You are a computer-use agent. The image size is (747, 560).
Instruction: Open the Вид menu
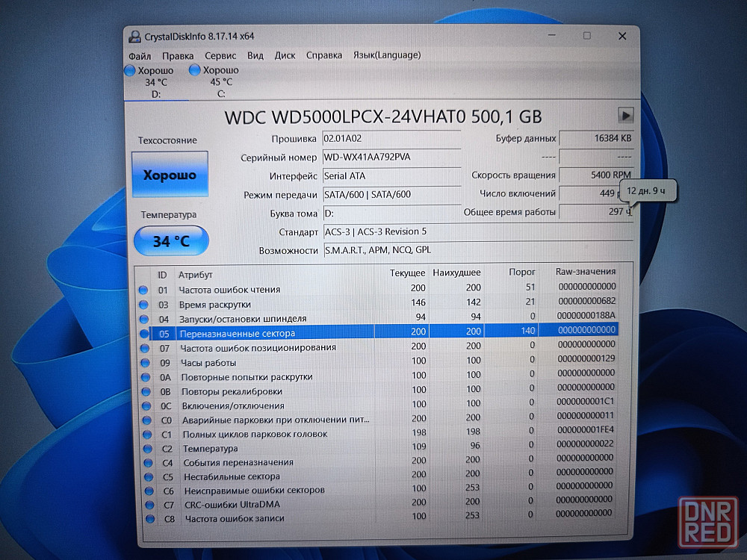click(x=255, y=55)
